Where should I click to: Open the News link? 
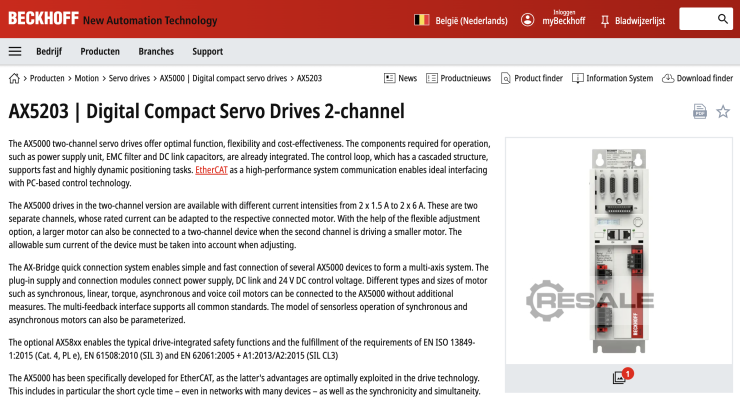pos(407,78)
